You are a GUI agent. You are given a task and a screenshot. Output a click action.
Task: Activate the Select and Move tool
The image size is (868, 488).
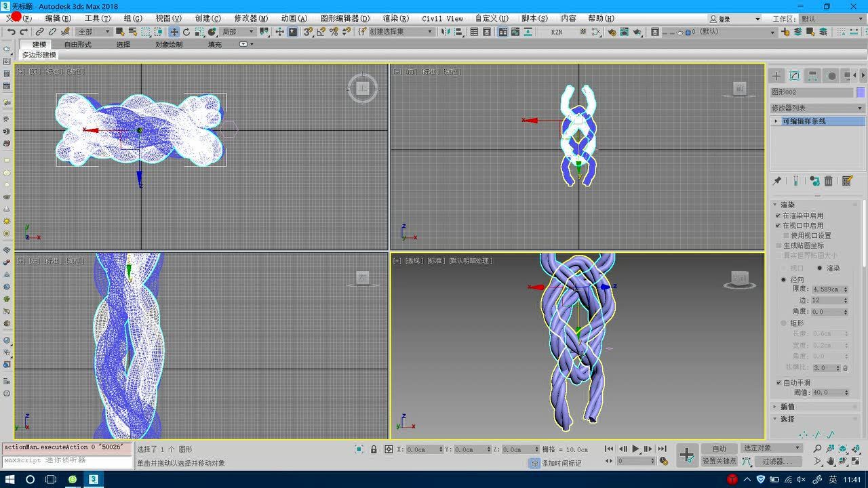(x=174, y=32)
